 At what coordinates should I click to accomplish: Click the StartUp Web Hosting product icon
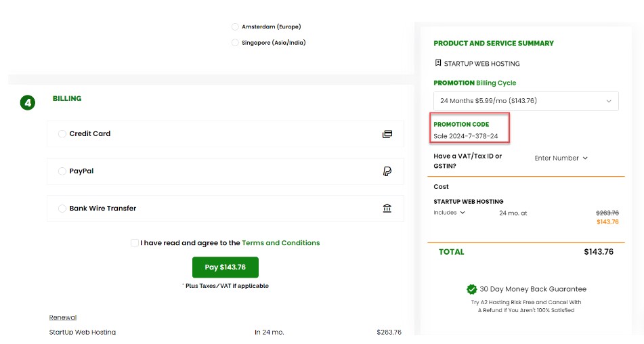pyautogui.click(x=438, y=63)
